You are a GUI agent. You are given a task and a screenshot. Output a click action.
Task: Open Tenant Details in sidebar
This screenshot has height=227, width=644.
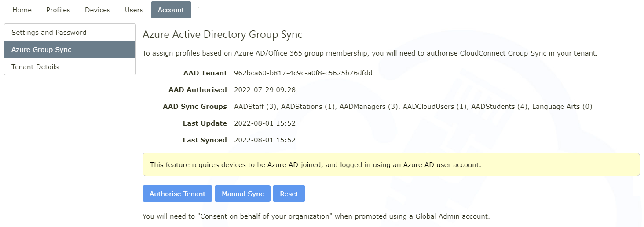[x=70, y=67]
